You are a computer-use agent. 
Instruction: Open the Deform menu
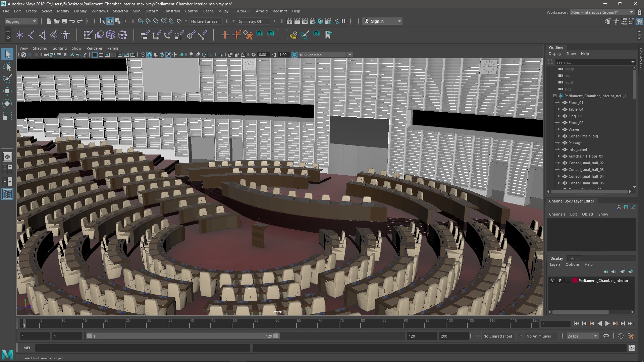tap(152, 11)
